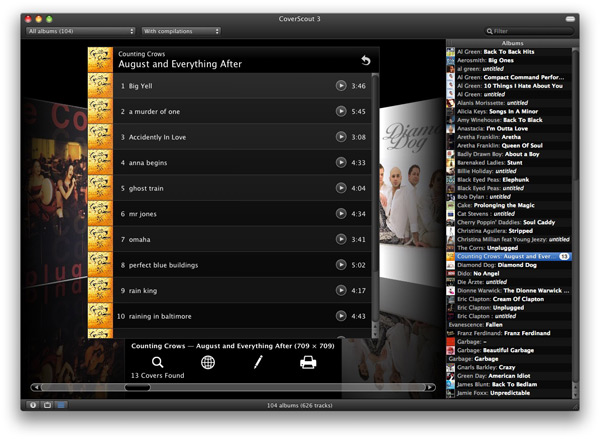
Task: Select The Corrs: Unplugged in album list
Action: pyautogui.click(x=509, y=248)
